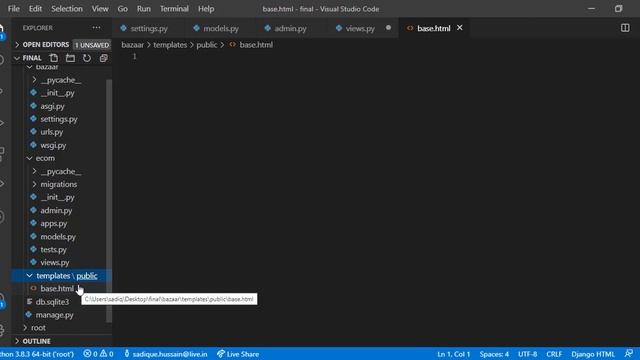
Task: Click Live Share in status bar
Action: coord(238,354)
